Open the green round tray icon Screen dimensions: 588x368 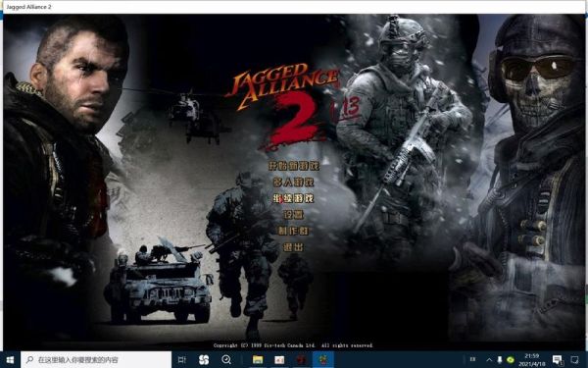pos(510,360)
